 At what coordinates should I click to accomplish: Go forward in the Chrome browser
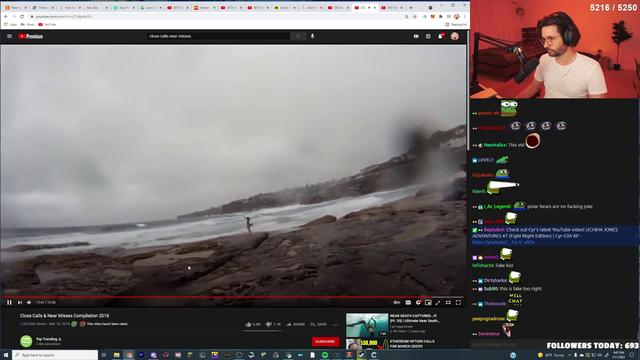pyautogui.click(x=14, y=16)
